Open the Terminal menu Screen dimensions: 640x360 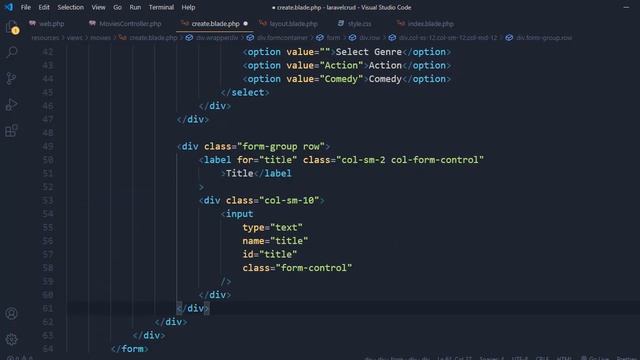tap(161, 7)
